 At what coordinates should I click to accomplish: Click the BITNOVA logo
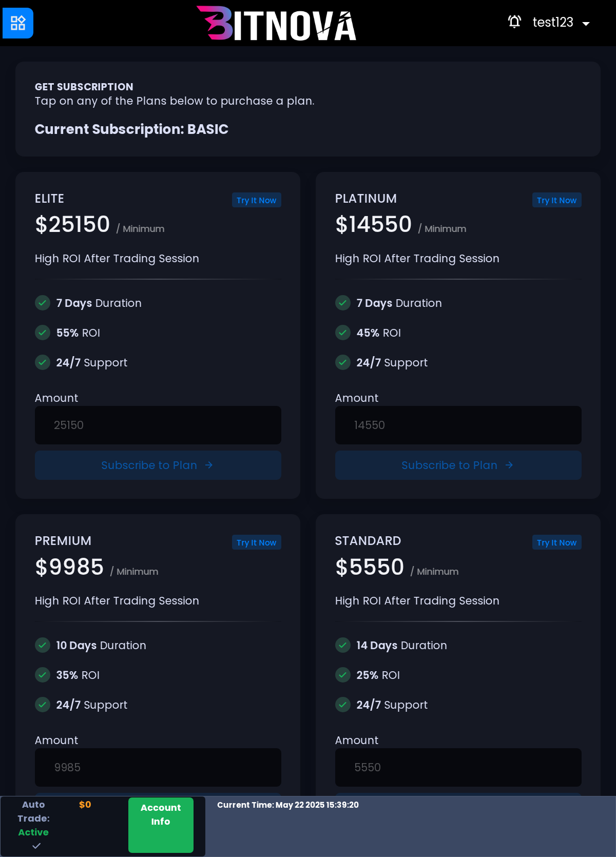pos(277,24)
